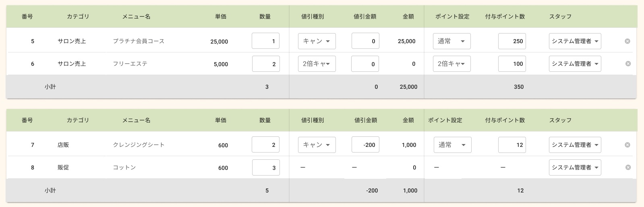Focus quantity input for コットン
644x207 pixels.
click(265, 167)
